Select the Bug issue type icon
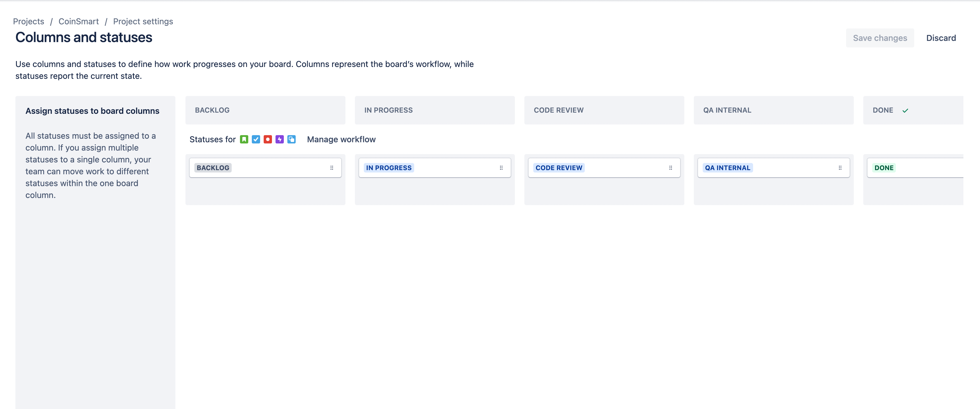The width and height of the screenshot is (980, 409). point(268,139)
